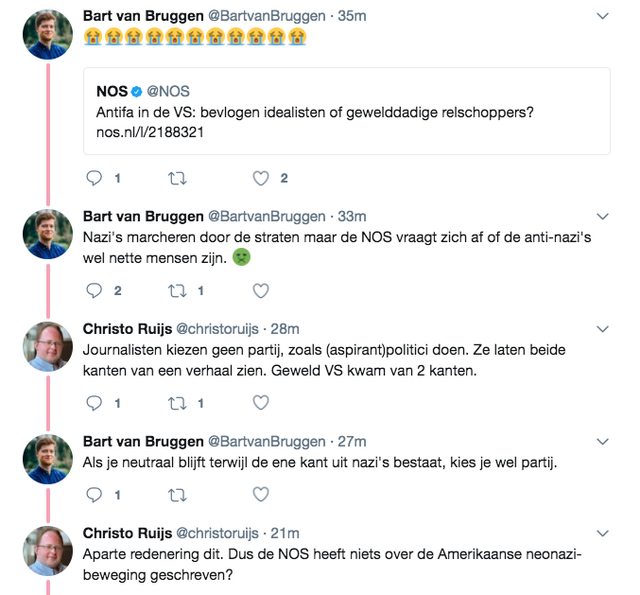Open options chevron on 'Nazi's marcheren' tweet
640x595 pixels.
(x=602, y=216)
